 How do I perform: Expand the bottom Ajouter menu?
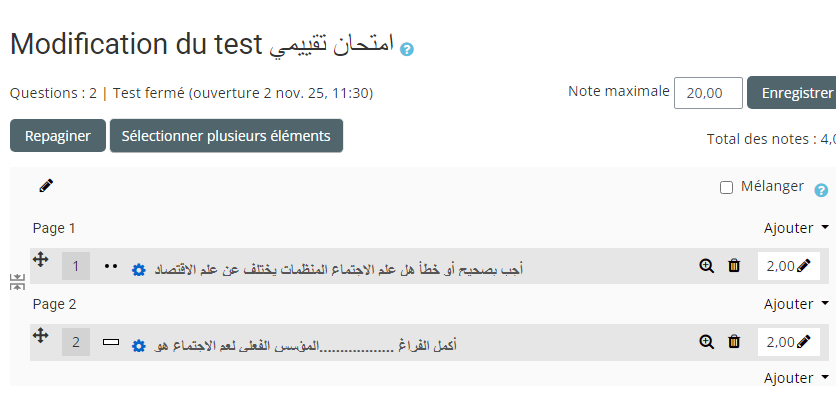pos(796,378)
